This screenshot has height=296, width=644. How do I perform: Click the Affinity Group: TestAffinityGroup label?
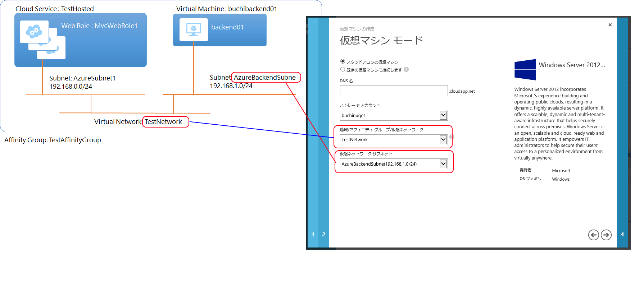pos(53,140)
